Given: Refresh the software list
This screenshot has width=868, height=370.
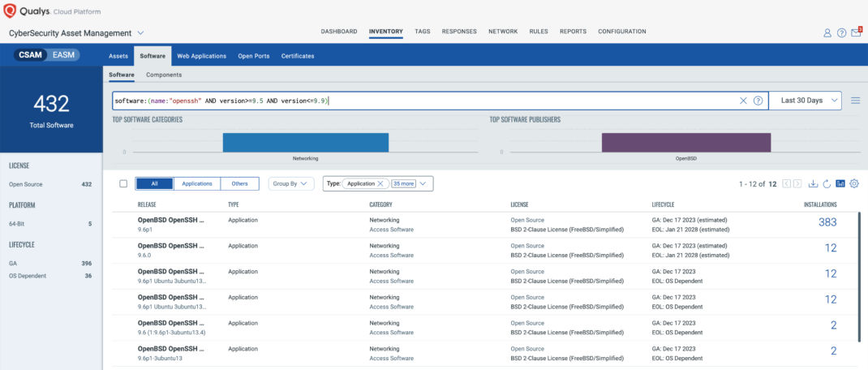Looking at the screenshot, I should (827, 184).
